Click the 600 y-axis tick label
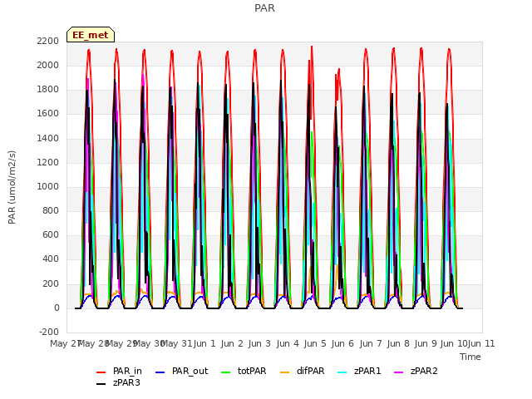Viewport: 532px width, 399px height. 51,235
